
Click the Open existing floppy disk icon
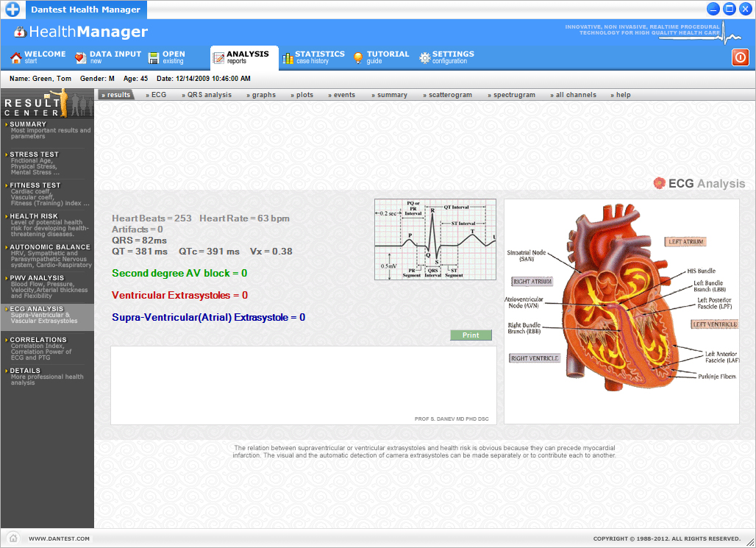(154, 58)
